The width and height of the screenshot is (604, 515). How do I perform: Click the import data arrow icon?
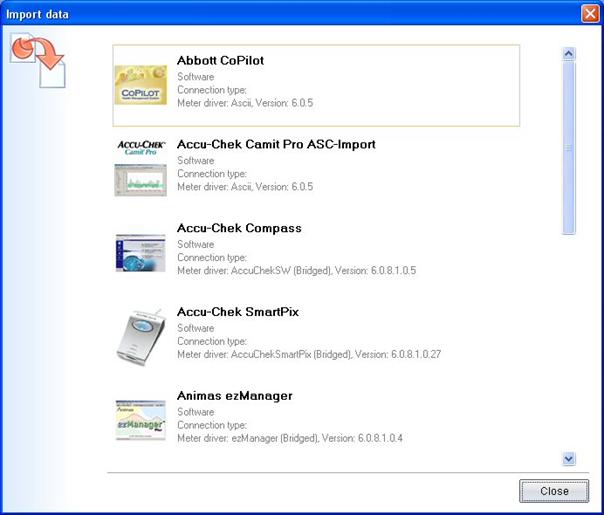[37, 59]
